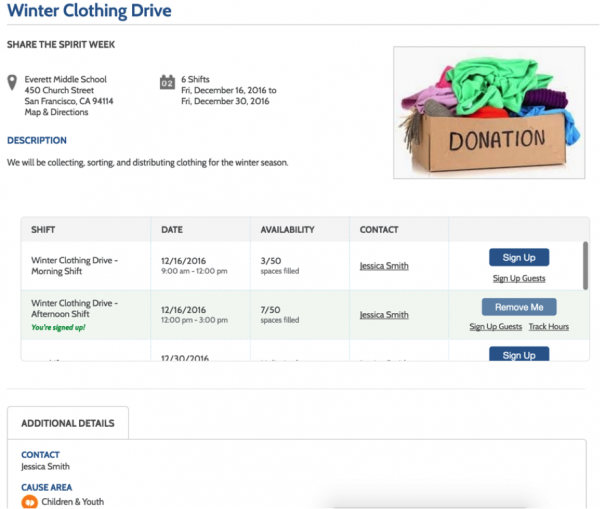The image size is (600, 509).
Task: Click the Availability column header
Action: tap(287, 230)
